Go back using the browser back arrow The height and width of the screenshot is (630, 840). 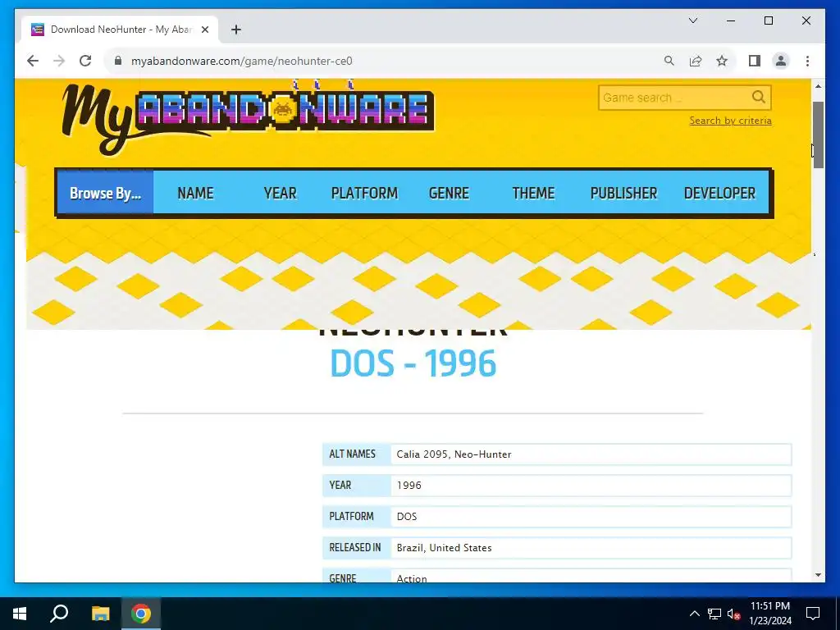[33, 61]
